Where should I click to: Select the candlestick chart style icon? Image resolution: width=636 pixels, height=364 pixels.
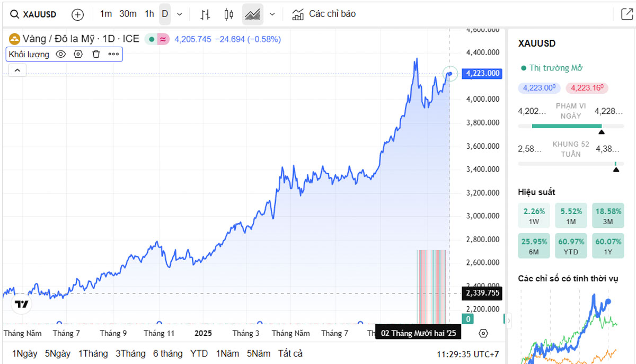[x=229, y=14]
